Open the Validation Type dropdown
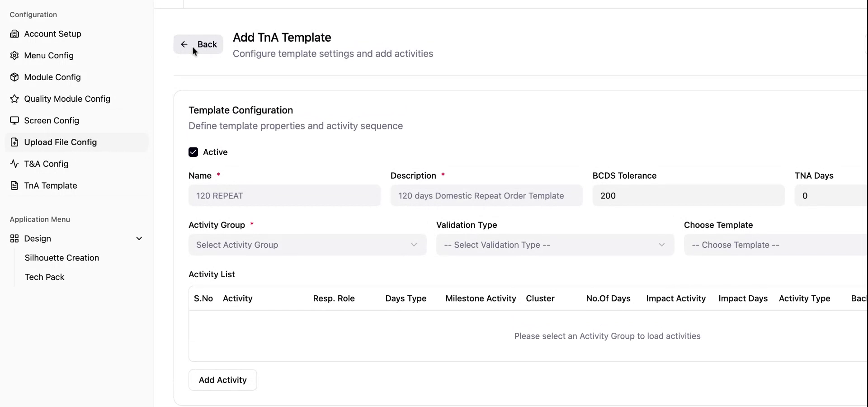 point(555,245)
